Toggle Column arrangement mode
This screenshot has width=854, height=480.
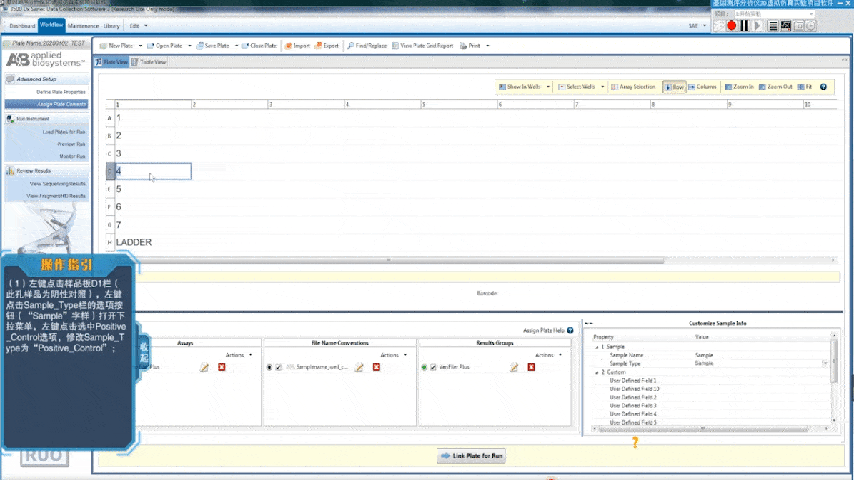[703, 87]
